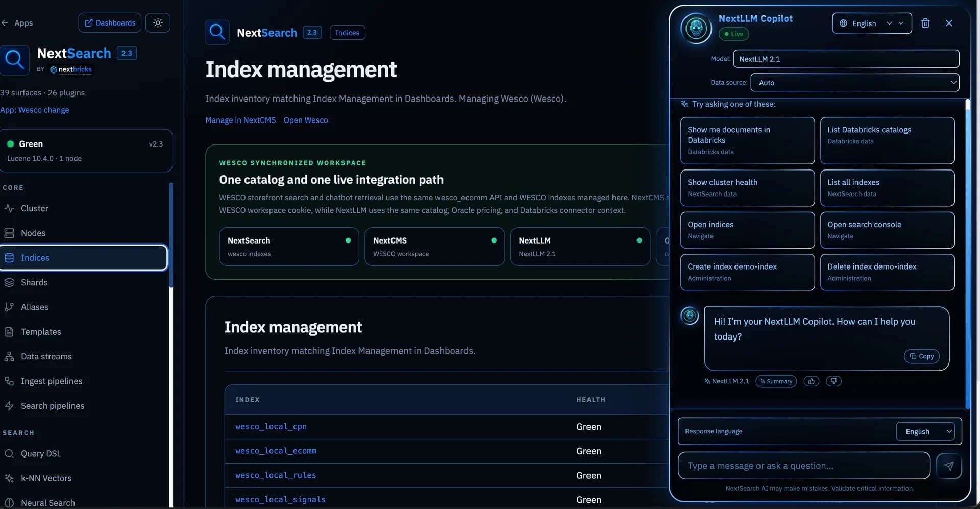
Task: Click the Indices breadcrumb tag
Action: click(x=347, y=33)
